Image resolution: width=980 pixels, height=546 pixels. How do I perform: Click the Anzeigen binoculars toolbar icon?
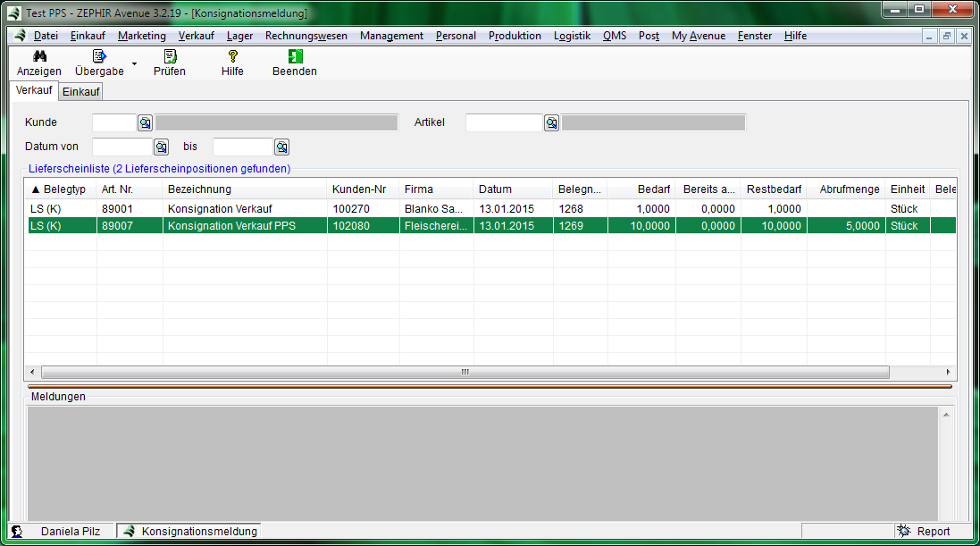coord(39,56)
